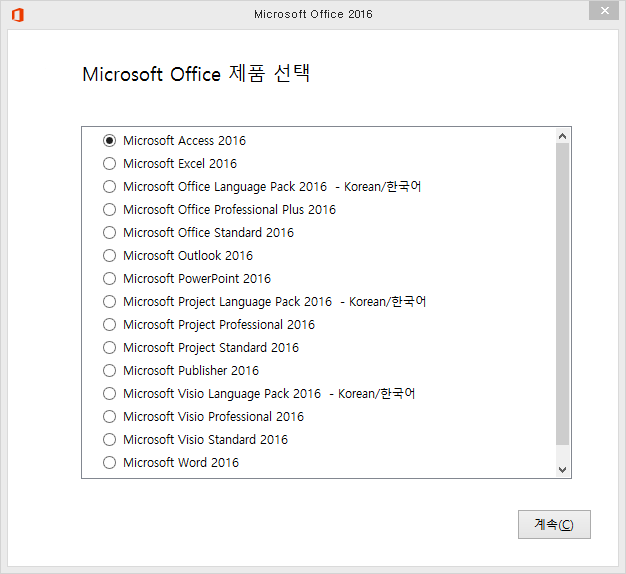Select the Microsoft Access 2016 radio button
This screenshot has height=574, width=626.
109,141
